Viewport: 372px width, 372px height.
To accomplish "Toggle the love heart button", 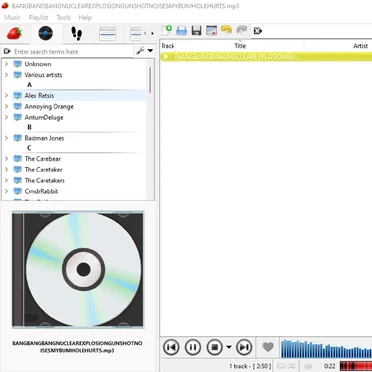I will 268,347.
